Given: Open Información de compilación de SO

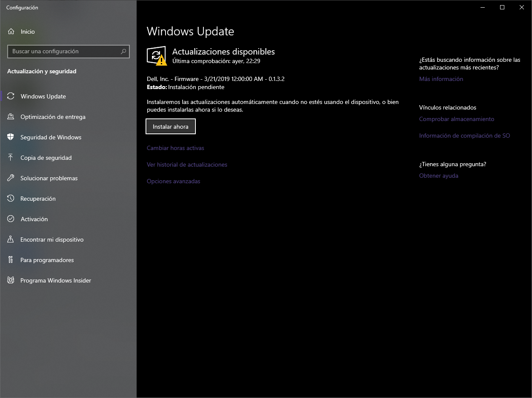Looking at the screenshot, I should click(x=464, y=136).
